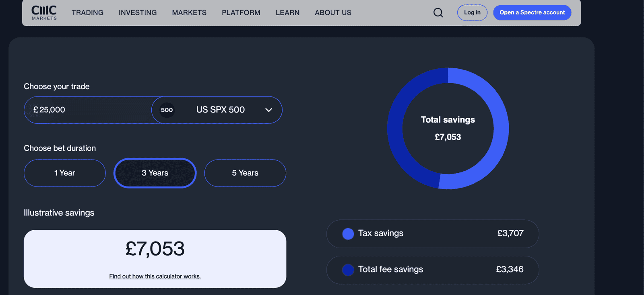Screen dimensions: 644x295
Task: Open the search magnifier icon
Action: point(438,13)
